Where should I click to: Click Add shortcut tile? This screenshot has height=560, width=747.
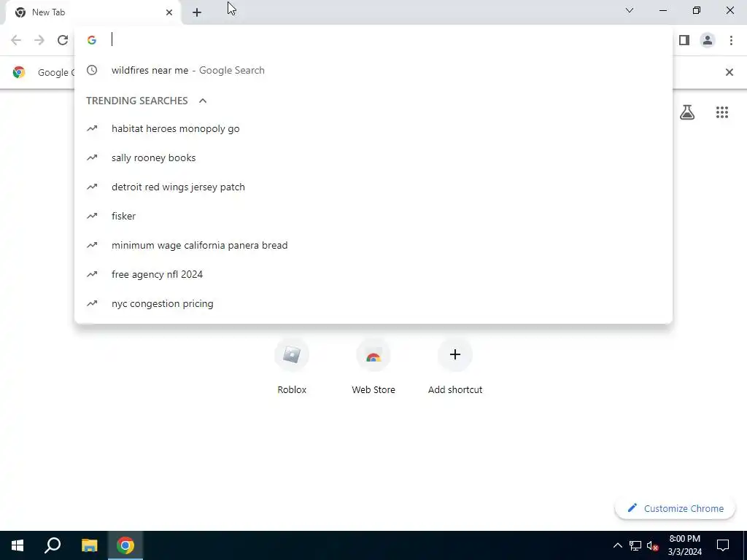point(455,367)
